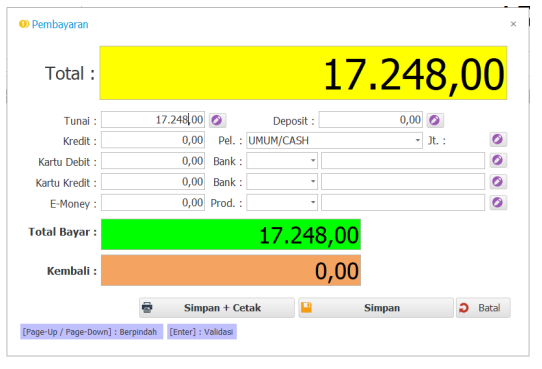Open the Bank dropdown for Kartu Debit
The width and height of the screenshot is (542, 369).
click(x=313, y=161)
